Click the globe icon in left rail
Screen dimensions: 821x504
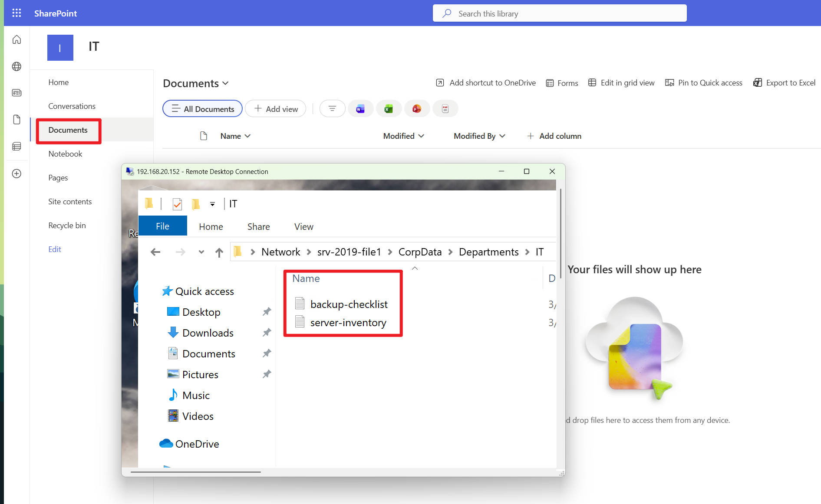click(16, 66)
